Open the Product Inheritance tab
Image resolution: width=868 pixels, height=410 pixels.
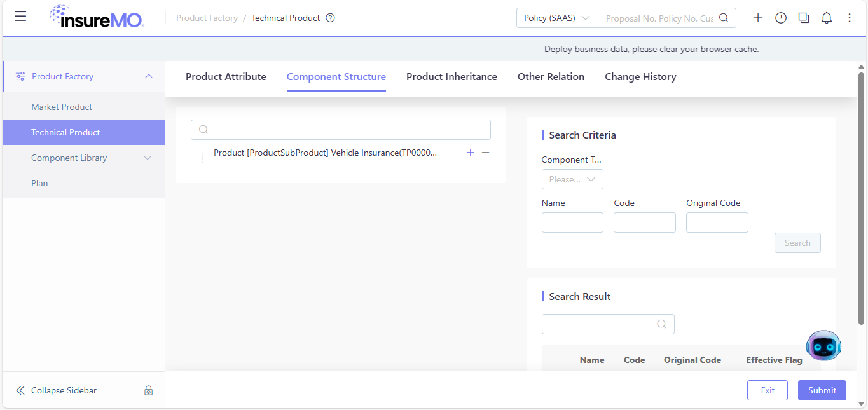[451, 77]
